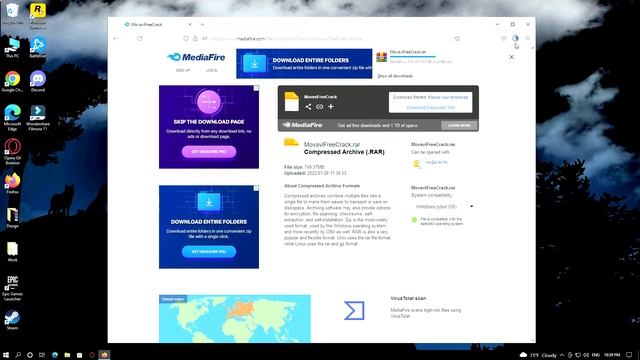Open the Firefox hamburger menu
Screen dimensions: 640x360
point(527,38)
